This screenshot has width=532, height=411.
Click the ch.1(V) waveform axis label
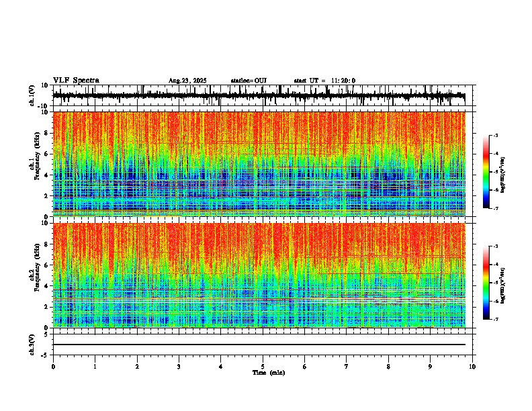(32, 95)
